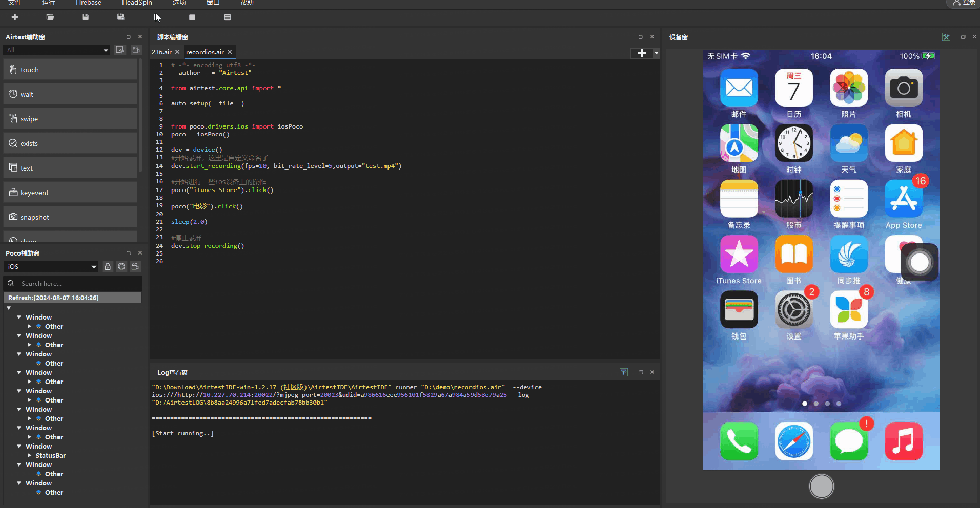
Task: Create a new script with the plus icon
Action: coord(14,17)
